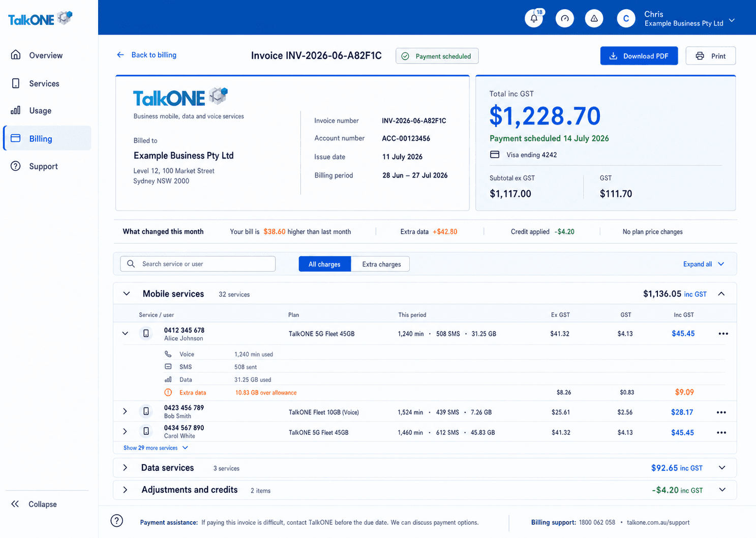The height and width of the screenshot is (538, 756).
Task: Click the Services phone icon in sidebar
Action: [x=16, y=83]
